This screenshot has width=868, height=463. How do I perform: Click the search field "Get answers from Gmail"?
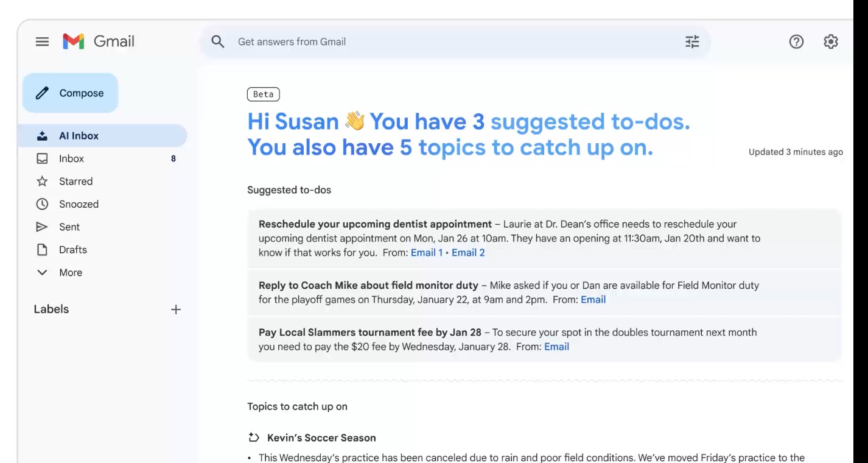click(455, 41)
